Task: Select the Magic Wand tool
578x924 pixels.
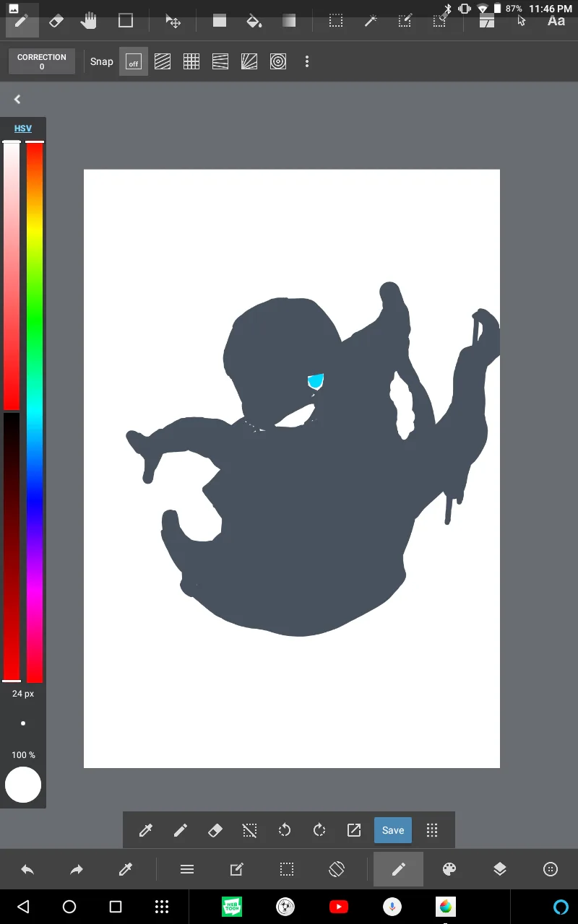Action: tap(371, 21)
